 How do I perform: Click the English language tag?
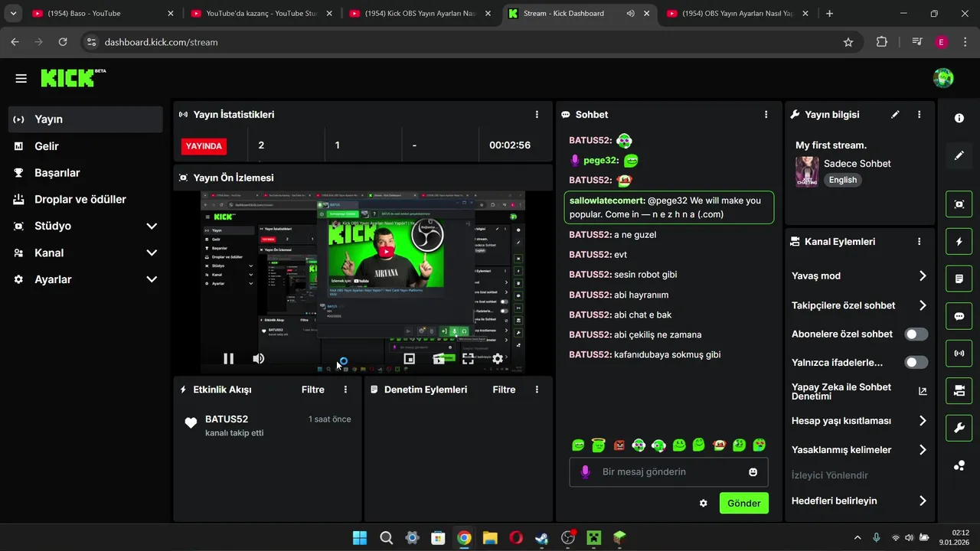click(x=843, y=180)
